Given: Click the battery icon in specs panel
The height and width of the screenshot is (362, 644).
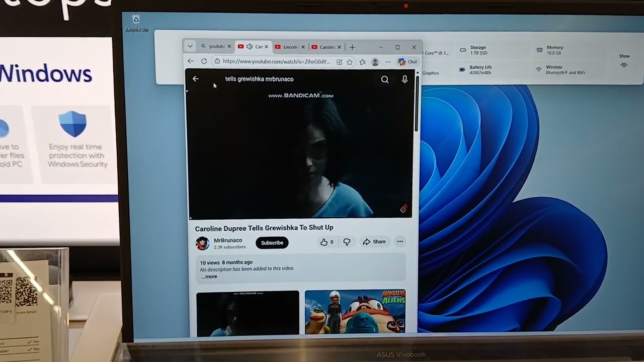Looking at the screenshot, I should click(462, 70).
